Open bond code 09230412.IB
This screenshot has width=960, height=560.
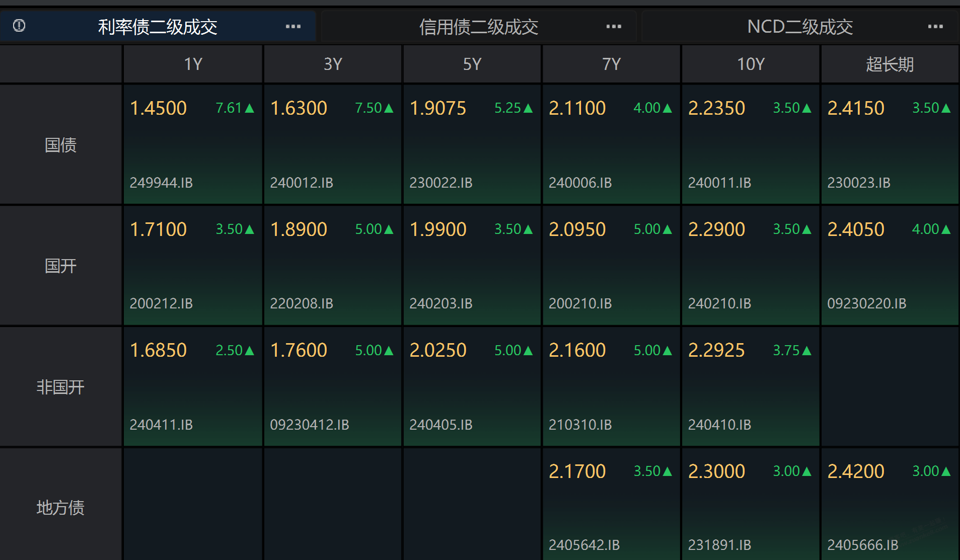pos(310,425)
